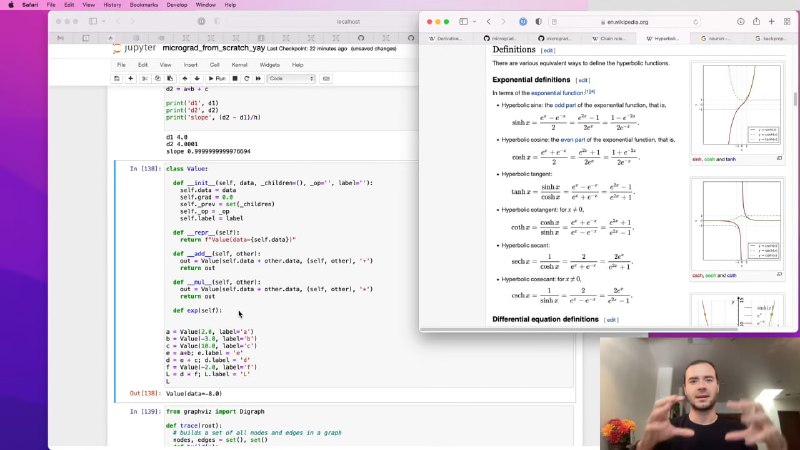
Task: Show tab overview in Wikipedia window
Action: tap(787, 21)
